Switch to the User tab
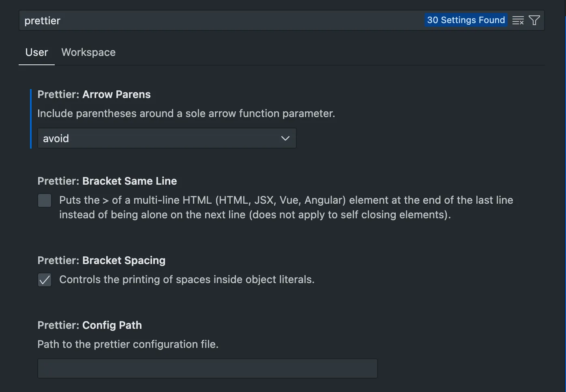566x392 pixels. pyautogui.click(x=36, y=53)
